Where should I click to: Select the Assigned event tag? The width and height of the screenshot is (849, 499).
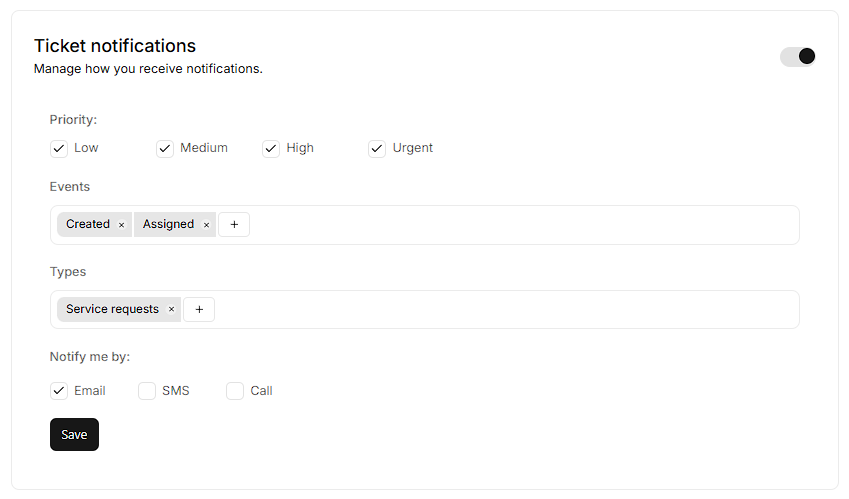(x=168, y=225)
